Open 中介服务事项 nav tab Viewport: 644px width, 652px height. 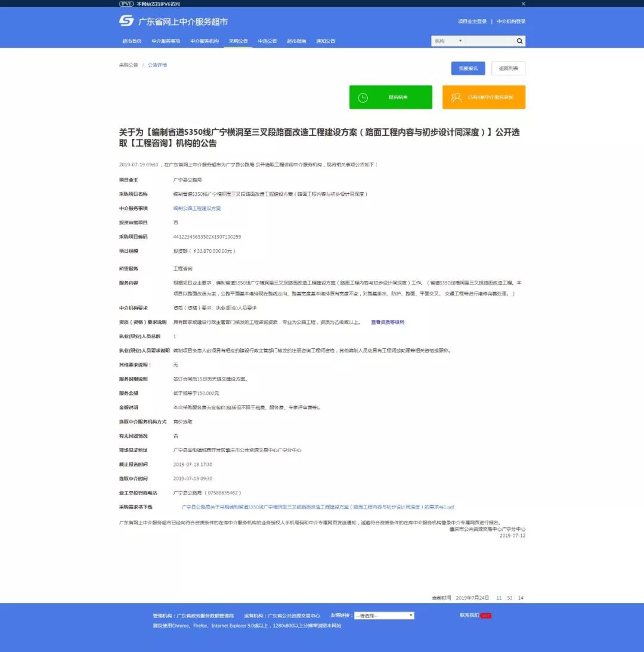tap(166, 41)
